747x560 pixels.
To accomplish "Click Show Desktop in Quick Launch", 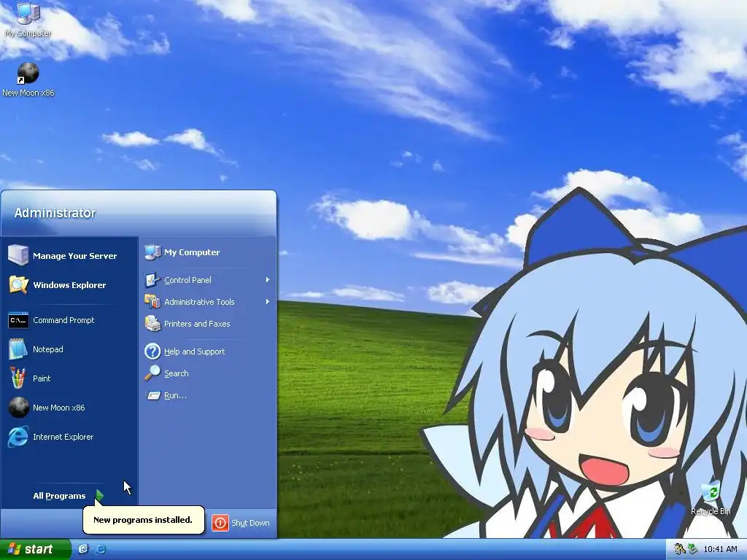I will [83, 549].
